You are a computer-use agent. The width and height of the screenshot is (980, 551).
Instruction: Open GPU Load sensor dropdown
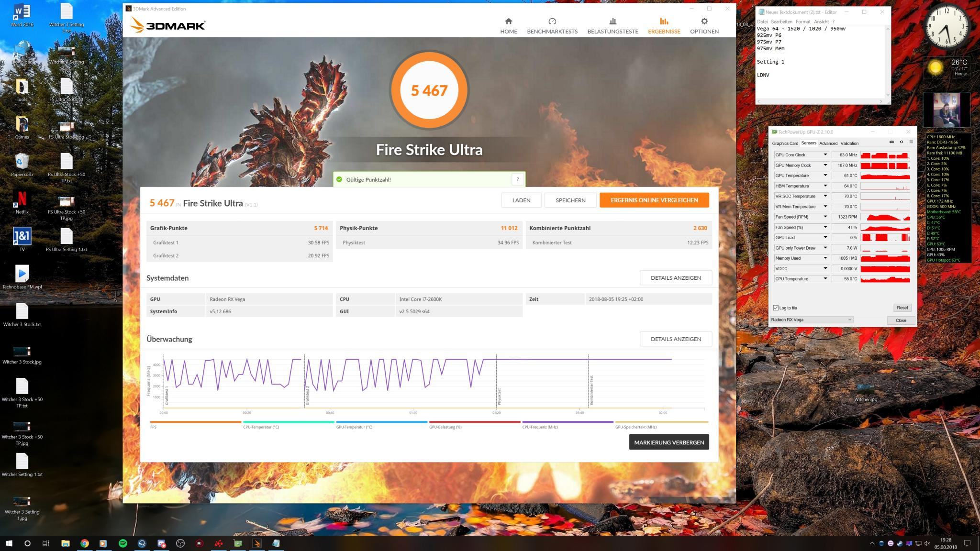[x=825, y=238]
